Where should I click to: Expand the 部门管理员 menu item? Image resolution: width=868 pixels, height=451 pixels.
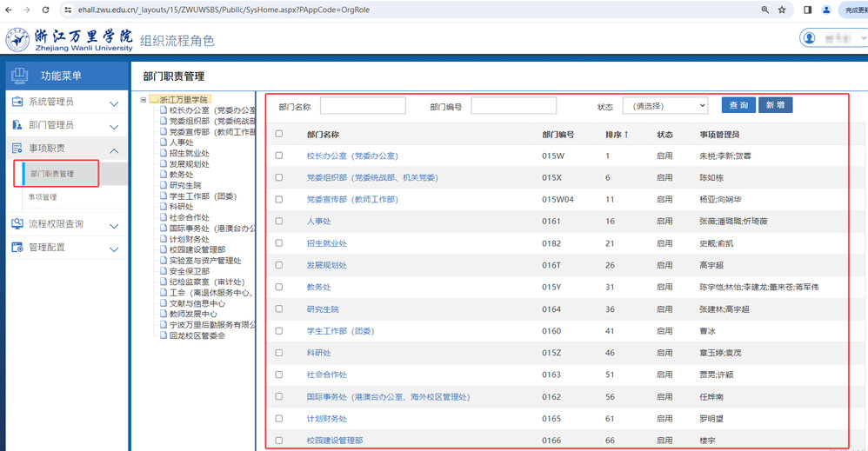pos(114,126)
